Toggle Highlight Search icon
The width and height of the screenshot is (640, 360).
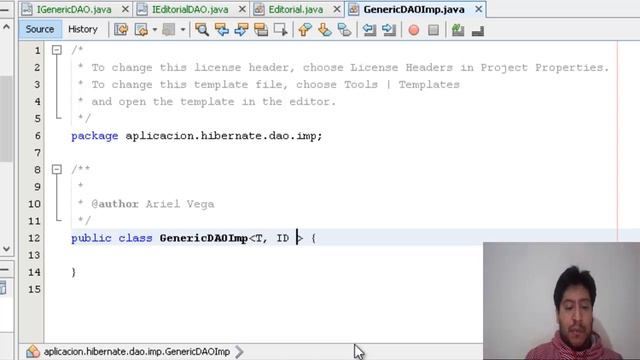pyautogui.click(x=261, y=30)
